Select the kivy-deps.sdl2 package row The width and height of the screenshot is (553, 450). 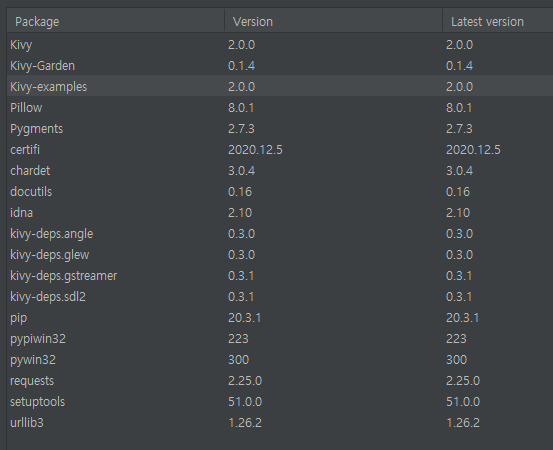pos(280,296)
